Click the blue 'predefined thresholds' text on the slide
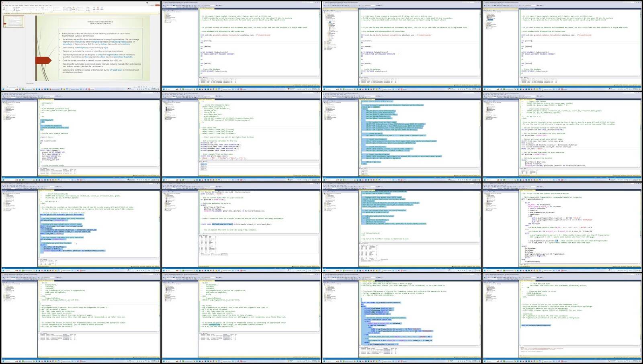The height and width of the screenshot is (364, 643). coord(123,57)
